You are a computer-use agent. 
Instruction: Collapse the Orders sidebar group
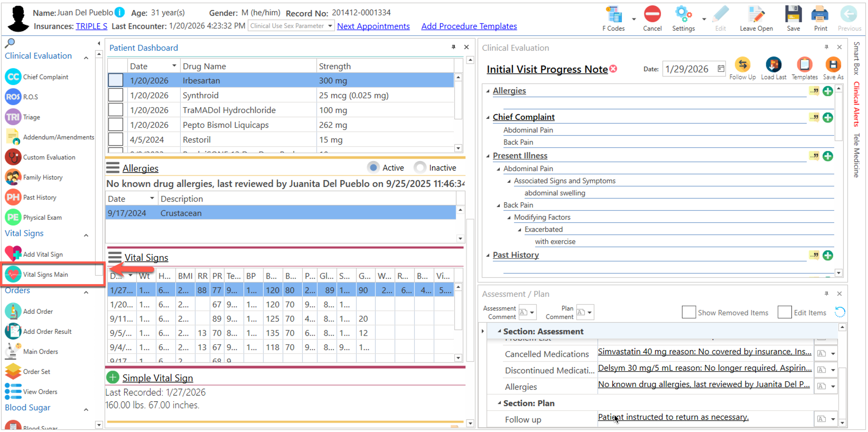[86, 292]
